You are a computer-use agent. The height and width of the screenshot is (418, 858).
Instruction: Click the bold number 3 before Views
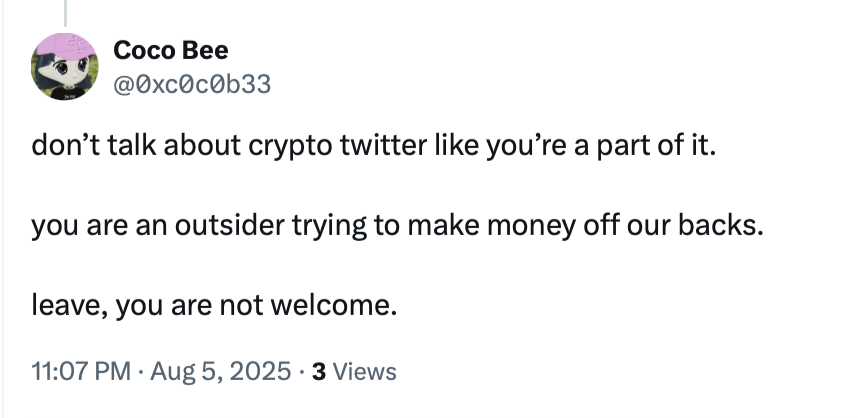[x=319, y=372]
